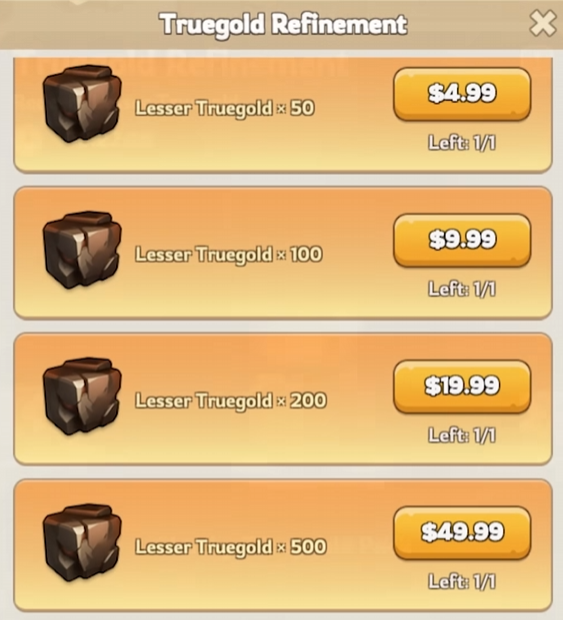Screen dimensions: 563x620
Task: Tap the ore icon for the 500 pack
Action: [82, 543]
